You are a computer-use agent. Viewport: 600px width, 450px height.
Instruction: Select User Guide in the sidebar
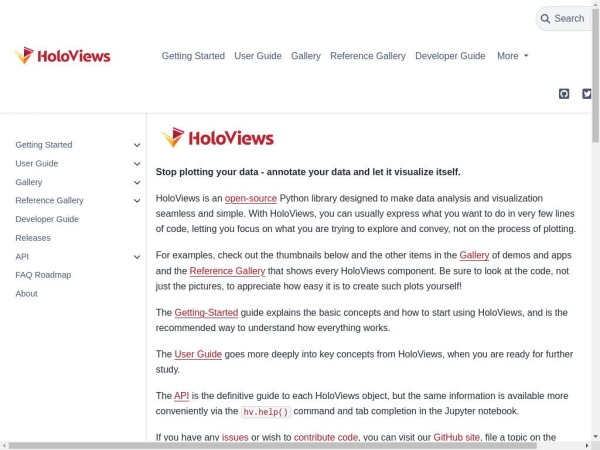pyautogui.click(x=37, y=163)
